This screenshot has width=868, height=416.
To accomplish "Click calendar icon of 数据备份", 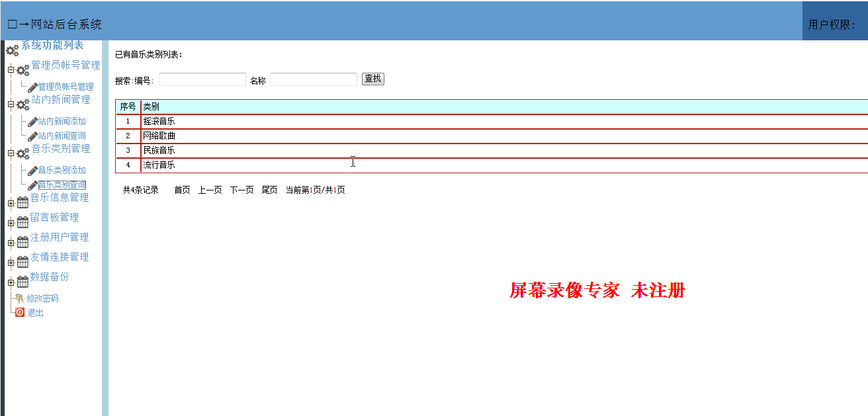I will (22, 282).
